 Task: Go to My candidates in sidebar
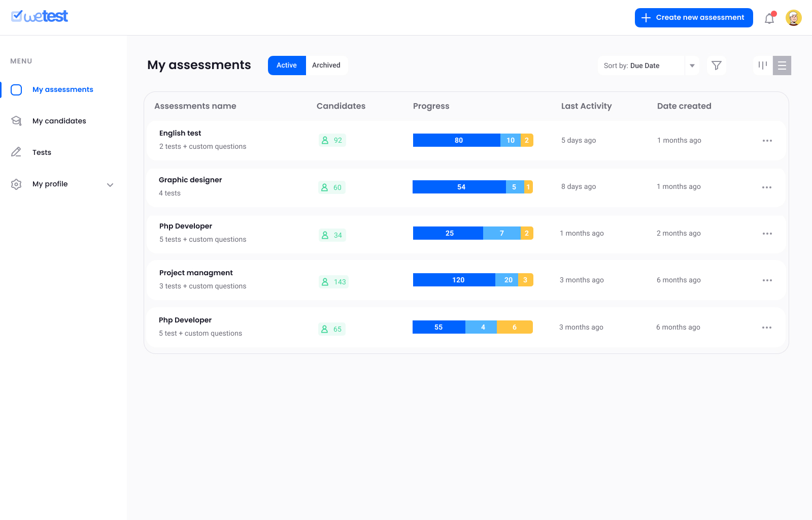tap(59, 121)
